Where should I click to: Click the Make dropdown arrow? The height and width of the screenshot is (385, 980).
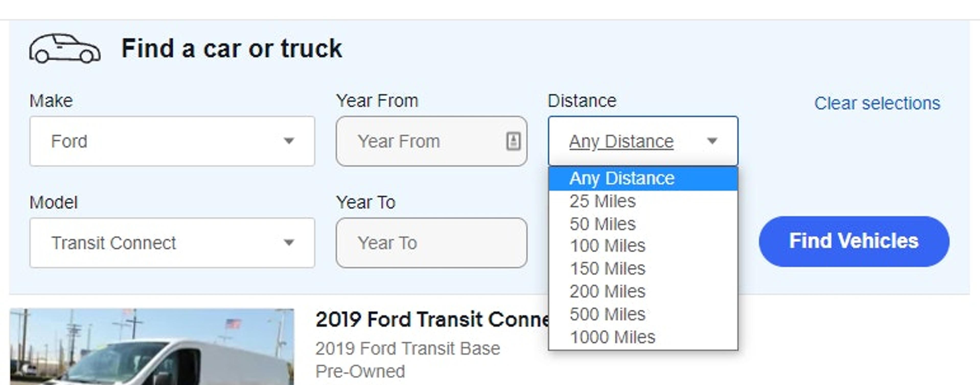click(x=290, y=141)
